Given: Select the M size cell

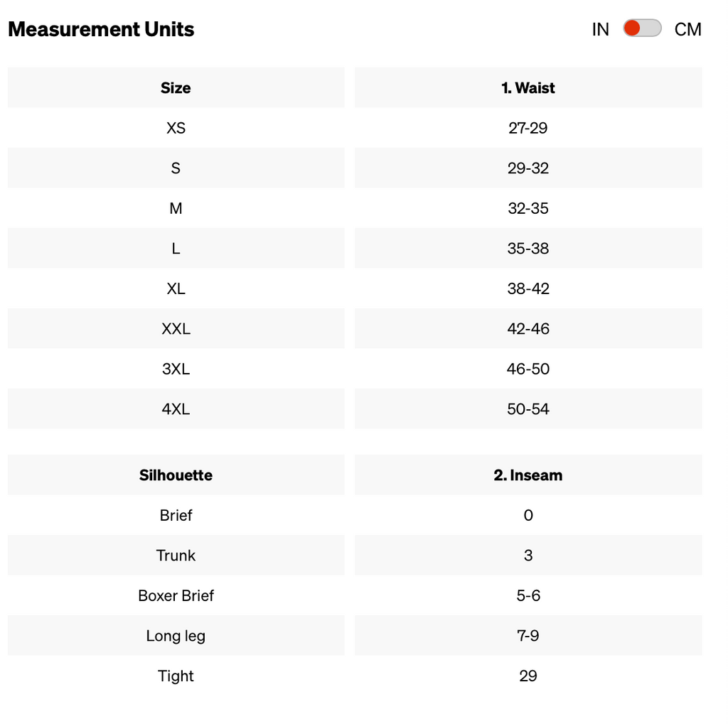Looking at the screenshot, I should pos(176,208).
